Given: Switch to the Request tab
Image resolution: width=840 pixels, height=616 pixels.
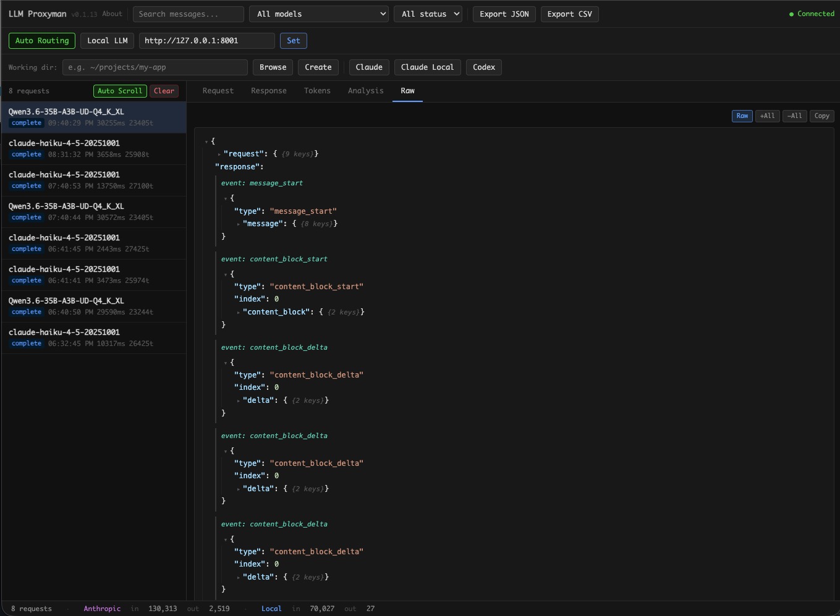Looking at the screenshot, I should click(x=218, y=91).
